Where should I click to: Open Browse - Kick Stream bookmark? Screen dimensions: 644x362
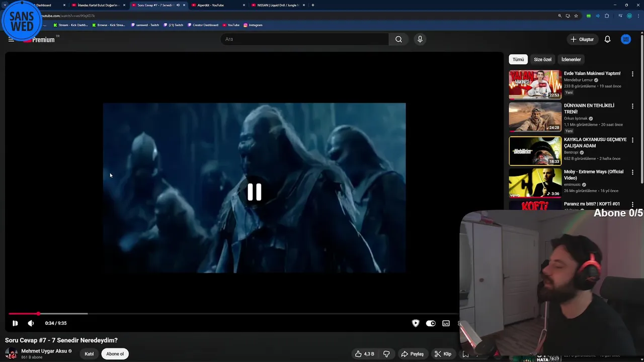coord(109,25)
